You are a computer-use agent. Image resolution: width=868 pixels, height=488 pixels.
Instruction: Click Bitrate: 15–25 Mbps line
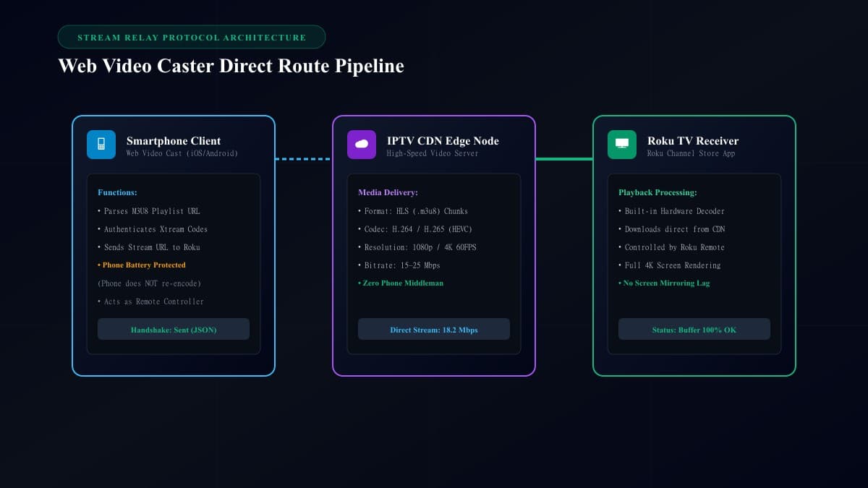(x=399, y=265)
